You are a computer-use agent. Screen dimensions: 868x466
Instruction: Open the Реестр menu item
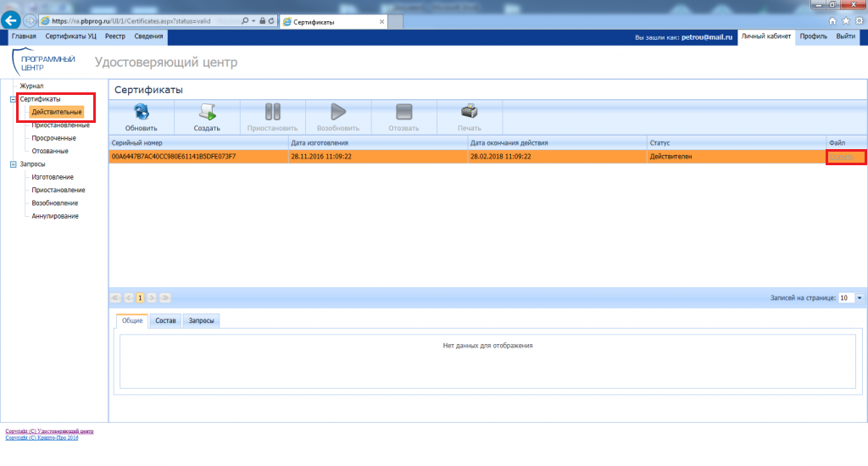115,37
